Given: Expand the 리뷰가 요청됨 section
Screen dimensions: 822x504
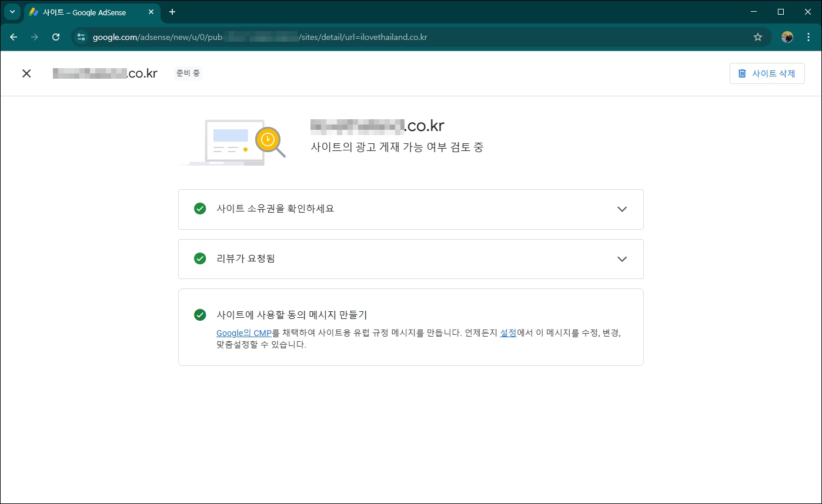Looking at the screenshot, I should click(x=621, y=259).
